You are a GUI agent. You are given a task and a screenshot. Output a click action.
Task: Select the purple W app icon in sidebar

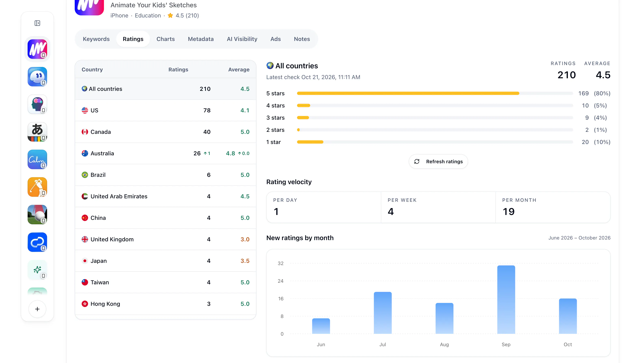point(37,49)
